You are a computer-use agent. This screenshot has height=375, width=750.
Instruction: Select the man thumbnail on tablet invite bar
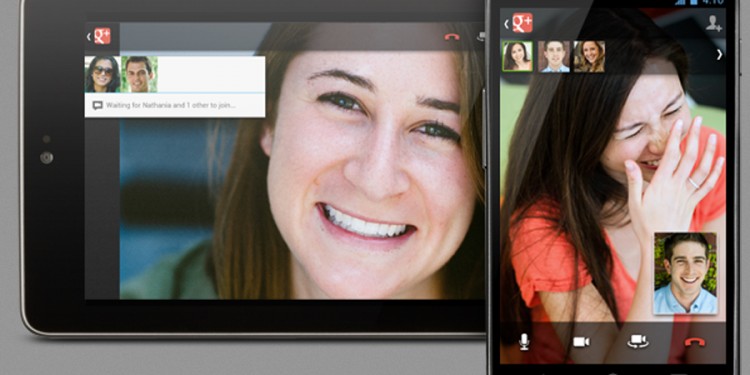(139, 74)
